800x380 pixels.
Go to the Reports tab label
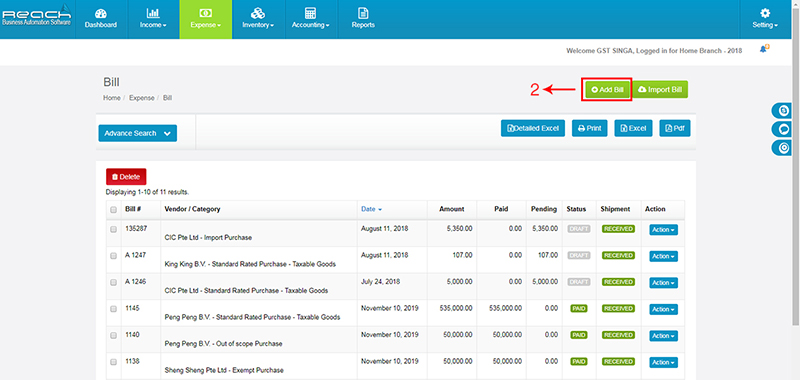point(363,25)
